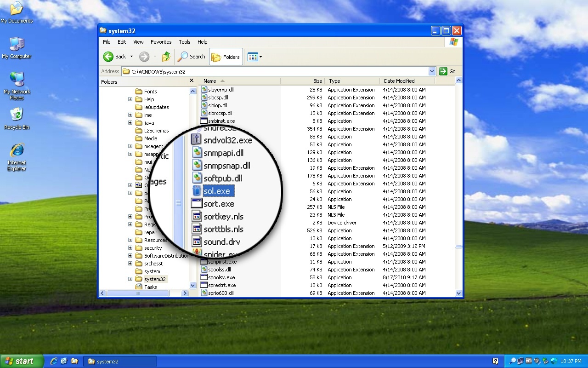
Task: Select smbinst.exe file icon
Action: 204,121
